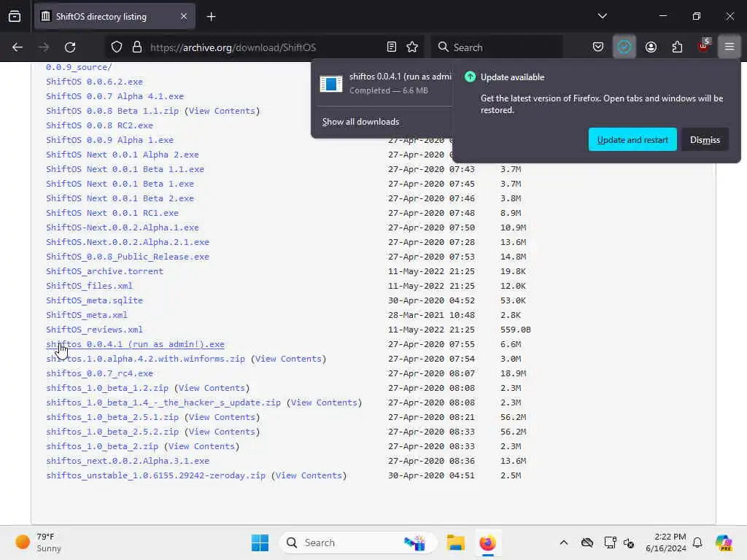Go back to previous page
747x560 pixels.
[x=18, y=47]
